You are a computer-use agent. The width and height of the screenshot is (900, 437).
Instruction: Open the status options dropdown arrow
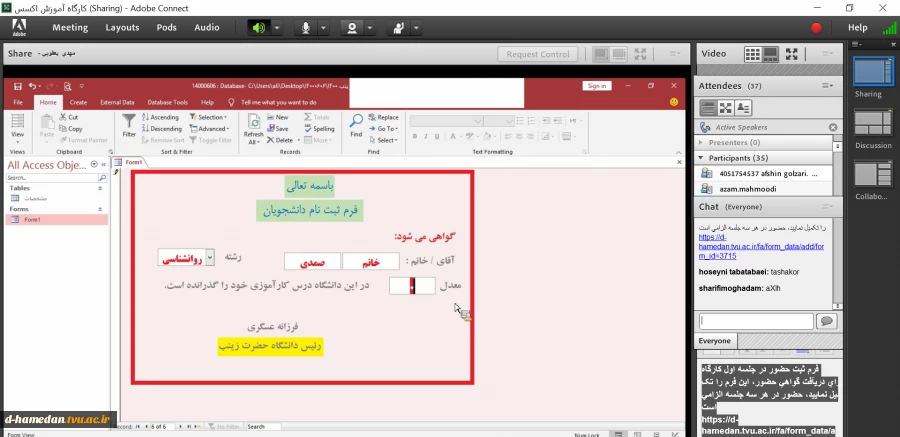(416, 28)
